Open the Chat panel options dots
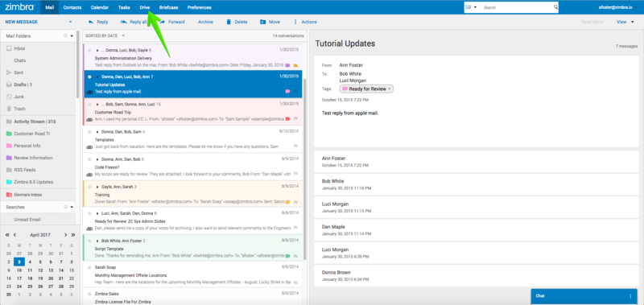Image resolution: width=644 pixels, height=305 pixels. pos(630,296)
